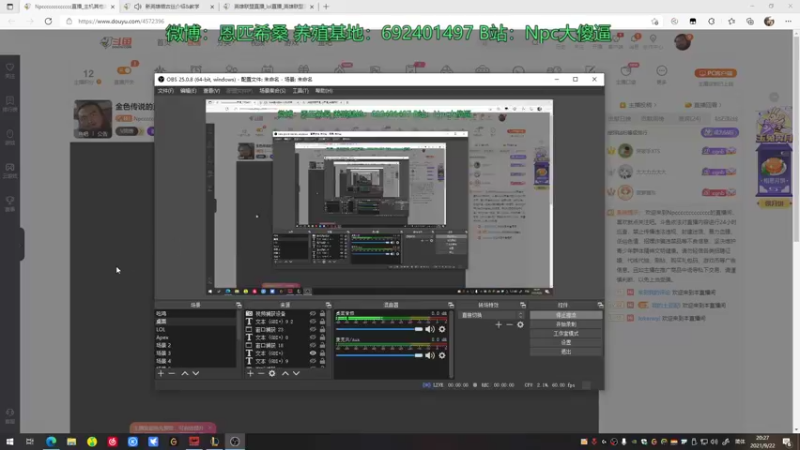Open the 文件(F) menu in OBS

tap(165, 91)
